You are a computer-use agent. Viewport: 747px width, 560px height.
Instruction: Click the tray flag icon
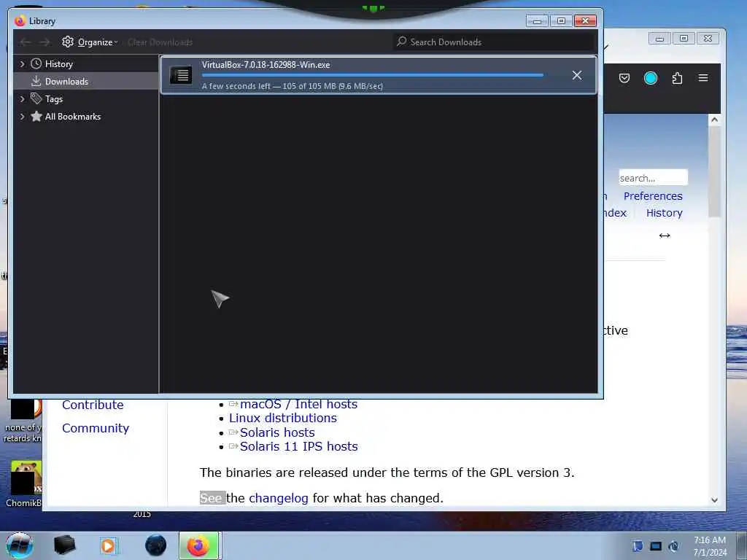[638, 546]
